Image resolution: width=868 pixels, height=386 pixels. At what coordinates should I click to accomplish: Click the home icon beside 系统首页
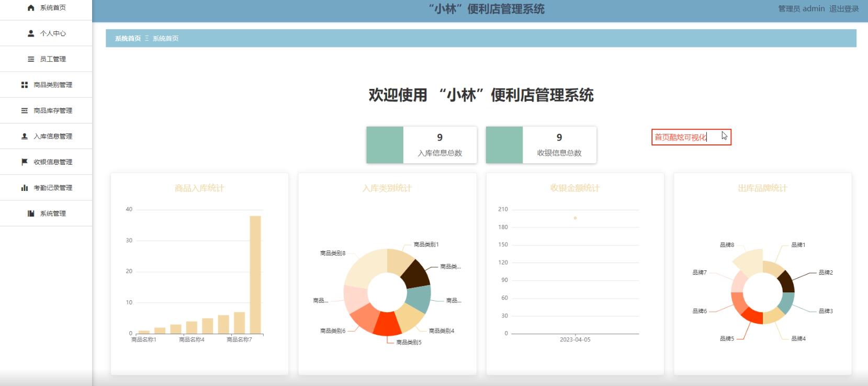pyautogui.click(x=31, y=8)
